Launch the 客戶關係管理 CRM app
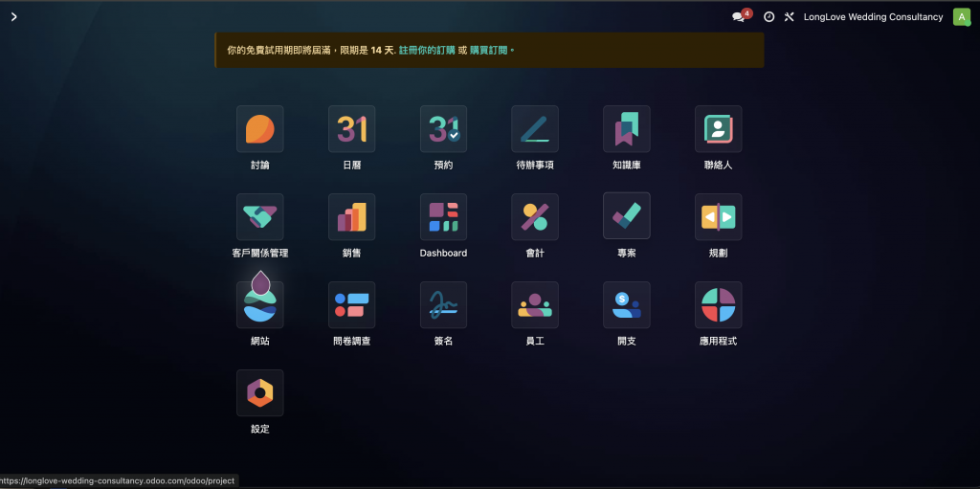This screenshot has height=489, width=980. (x=260, y=217)
